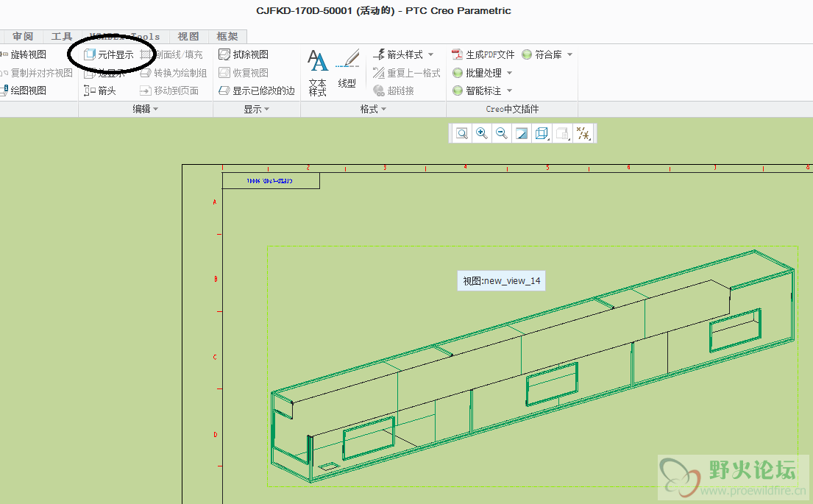The image size is (813, 504).
Task: Click 显示已修改的边 show modified edges
Action: coord(257,90)
